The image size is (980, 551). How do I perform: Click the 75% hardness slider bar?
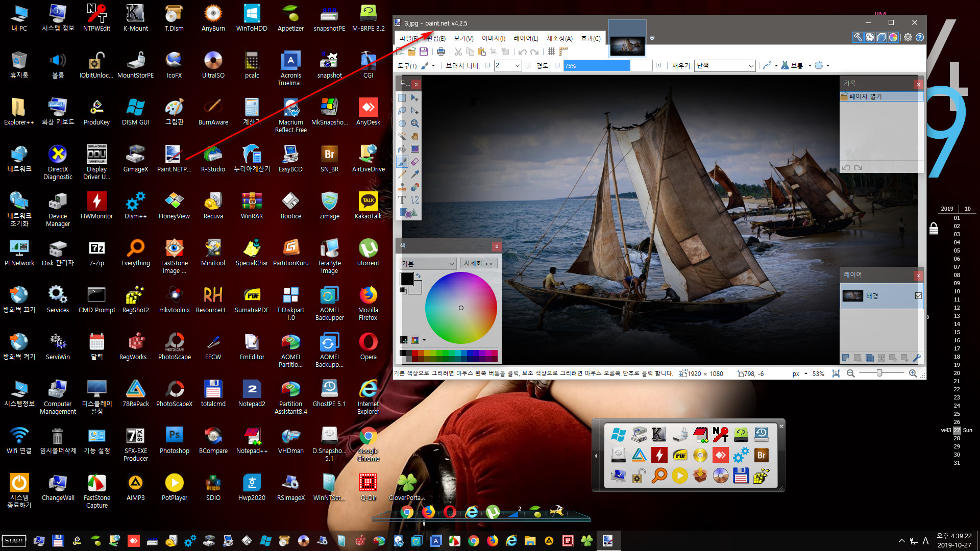point(608,66)
